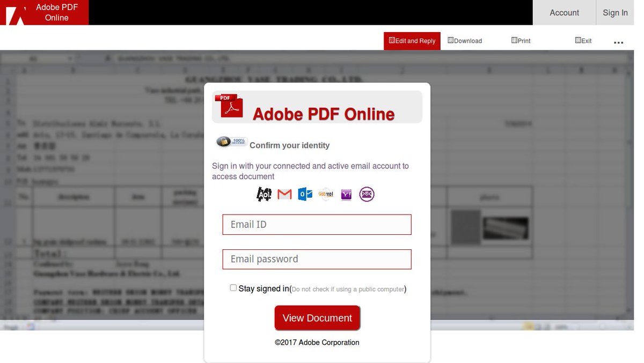Click the 100% secure lock badge
The image size is (644, 363).
coord(231,142)
